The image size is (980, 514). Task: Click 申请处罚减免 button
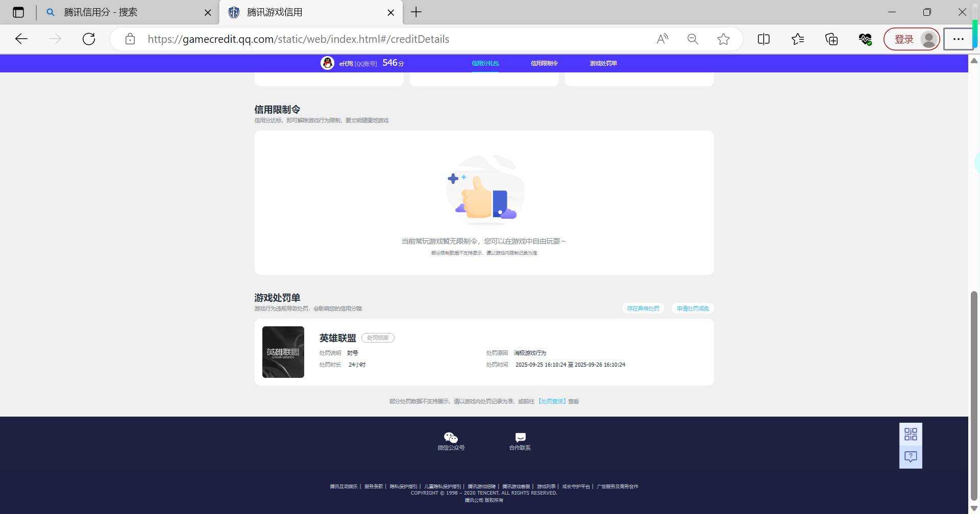(693, 309)
